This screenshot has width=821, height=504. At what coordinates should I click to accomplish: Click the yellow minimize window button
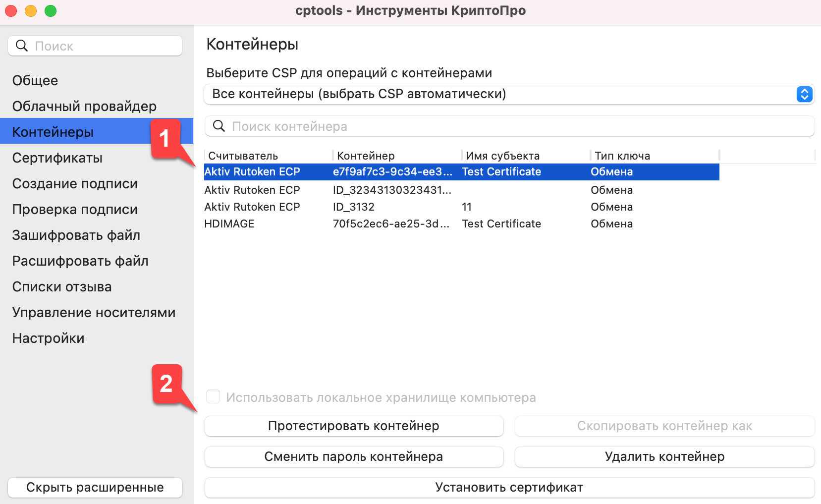31,10
